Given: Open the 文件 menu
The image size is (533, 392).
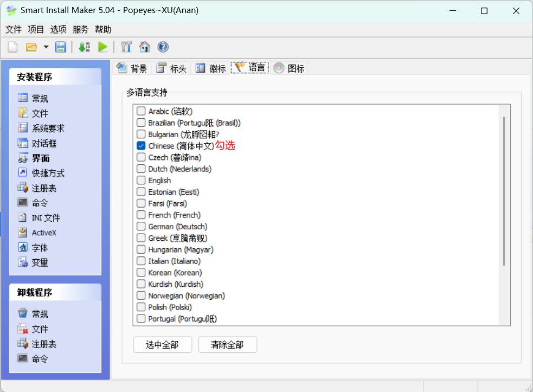Looking at the screenshot, I should [14, 29].
